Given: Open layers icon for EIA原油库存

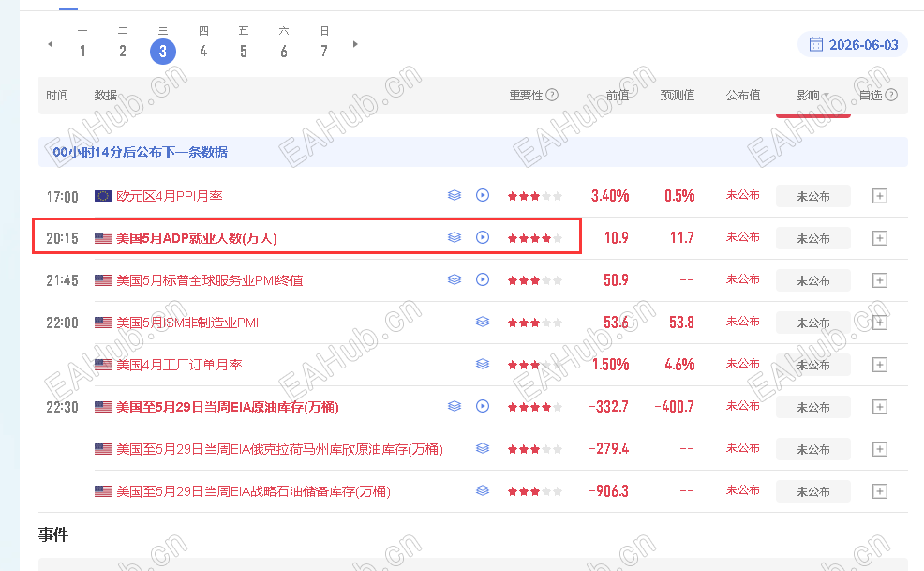Looking at the screenshot, I should 455,406.
